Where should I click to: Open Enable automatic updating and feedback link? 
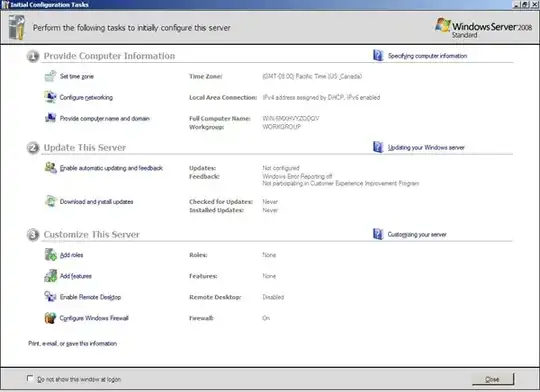(x=111, y=168)
